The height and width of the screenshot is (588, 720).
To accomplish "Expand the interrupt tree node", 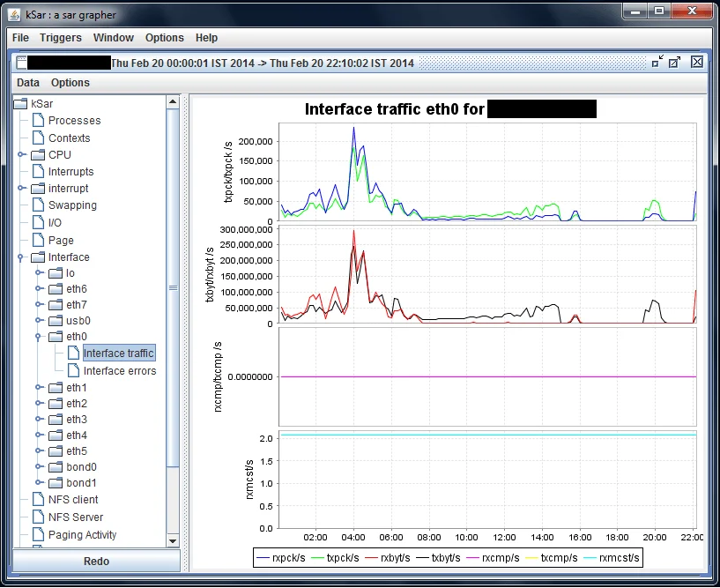I will [21, 189].
